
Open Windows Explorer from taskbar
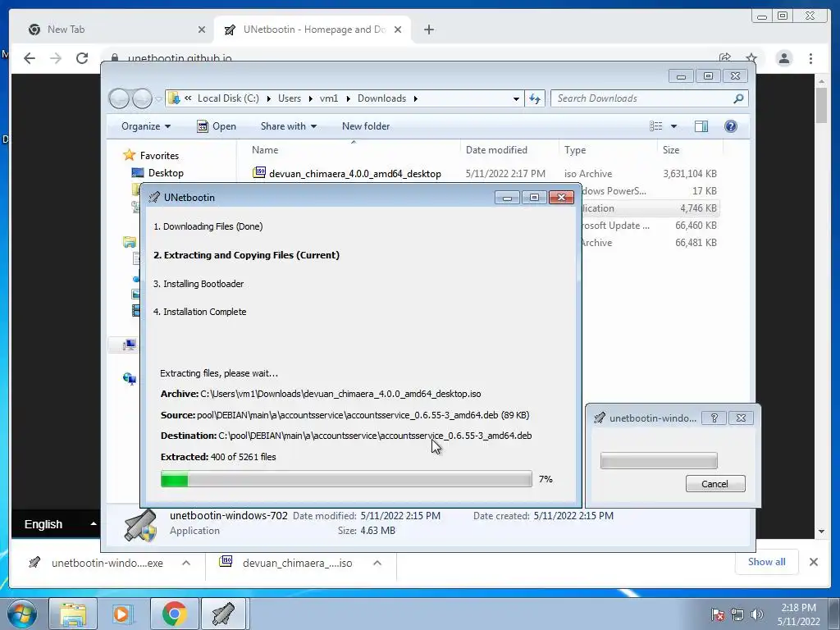click(73, 614)
